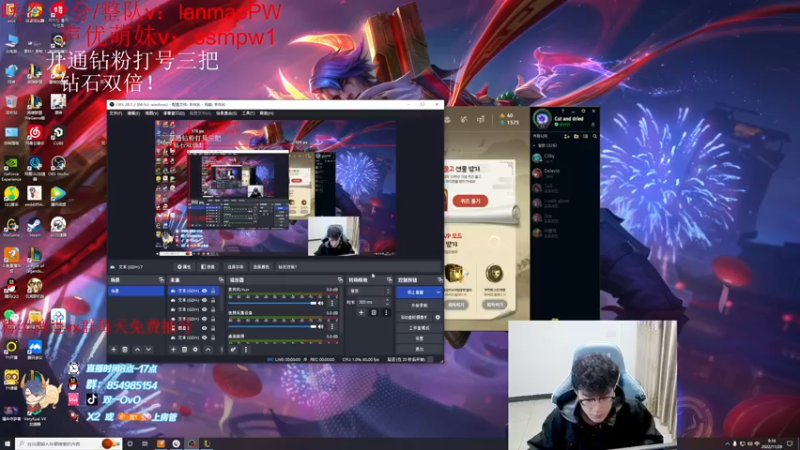Move the selected source up in the list

208,349
